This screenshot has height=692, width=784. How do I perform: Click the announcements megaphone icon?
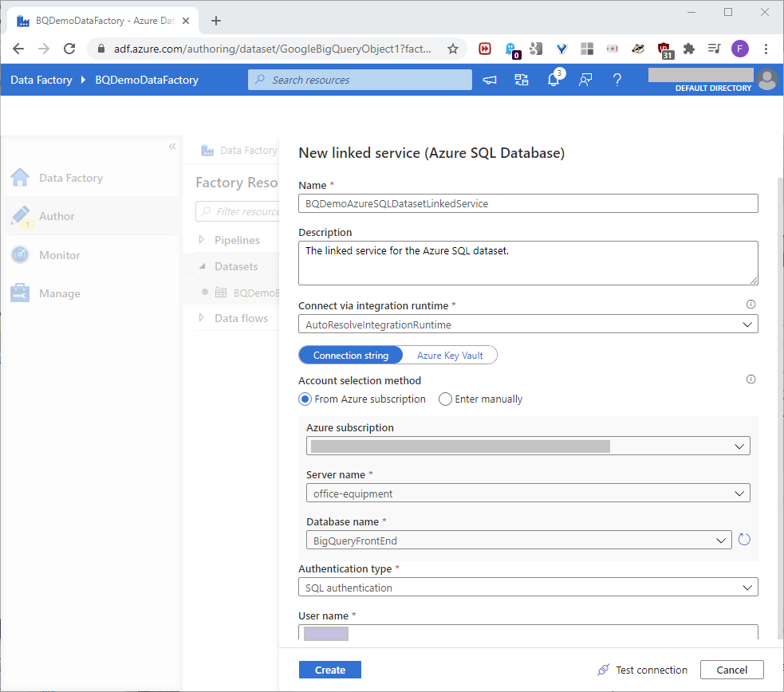(x=490, y=80)
